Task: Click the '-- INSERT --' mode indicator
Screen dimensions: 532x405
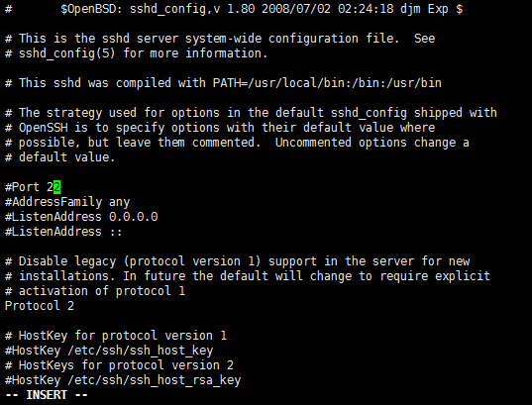Action: tap(47, 395)
